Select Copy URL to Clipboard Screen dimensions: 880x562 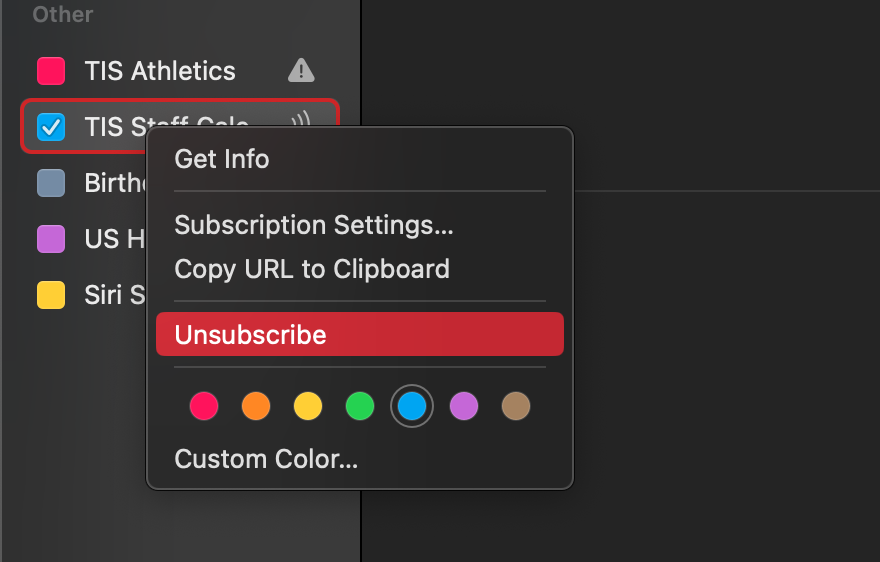(x=312, y=269)
